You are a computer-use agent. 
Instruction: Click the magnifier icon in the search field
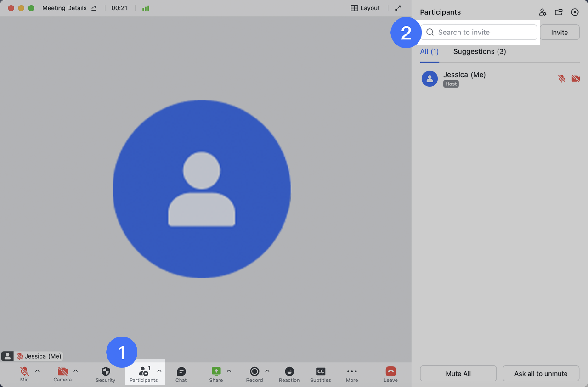(x=430, y=32)
